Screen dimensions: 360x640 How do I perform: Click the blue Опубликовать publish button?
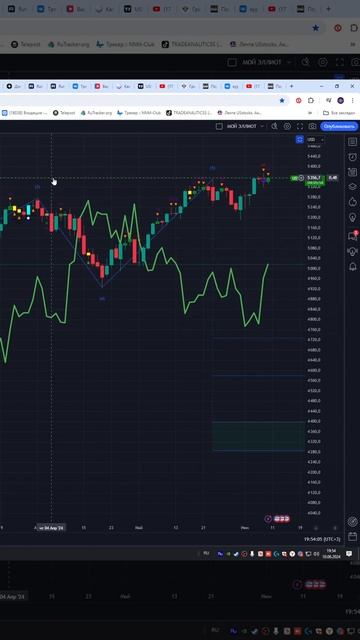[x=339, y=127]
